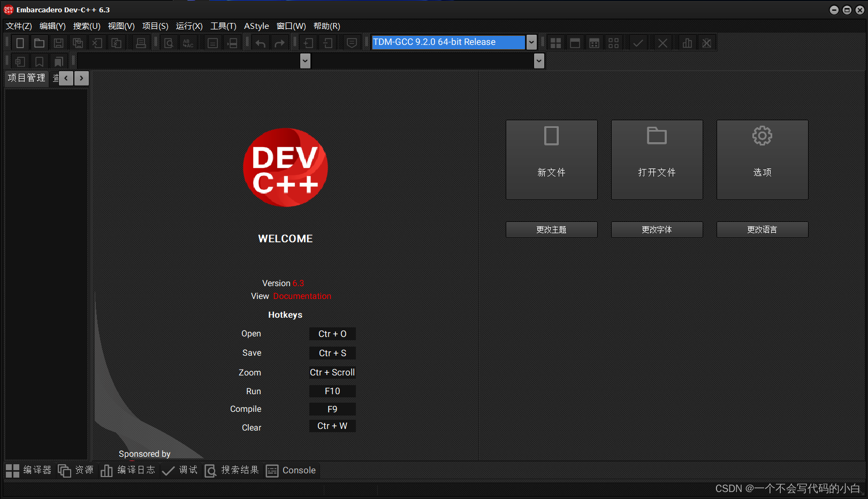Click the Find magnifier toolbar icon
This screenshot has height=499, width=868.
tap(169, 43)
